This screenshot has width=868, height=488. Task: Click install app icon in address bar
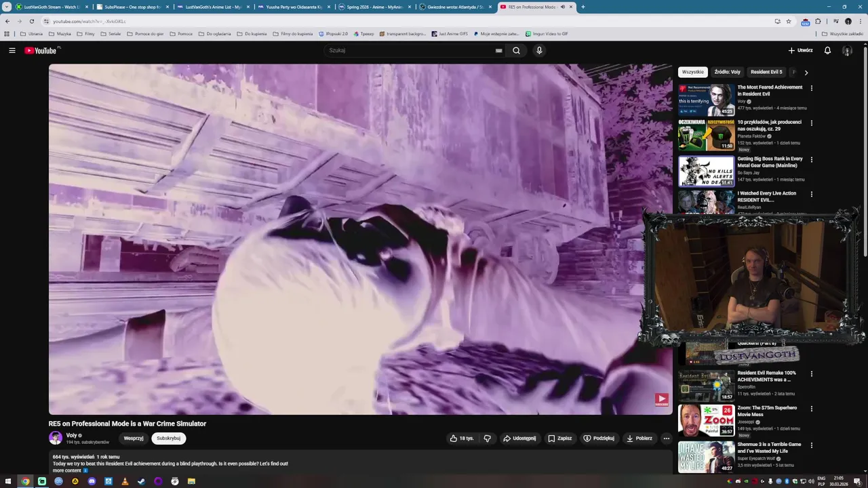point(777,21)
